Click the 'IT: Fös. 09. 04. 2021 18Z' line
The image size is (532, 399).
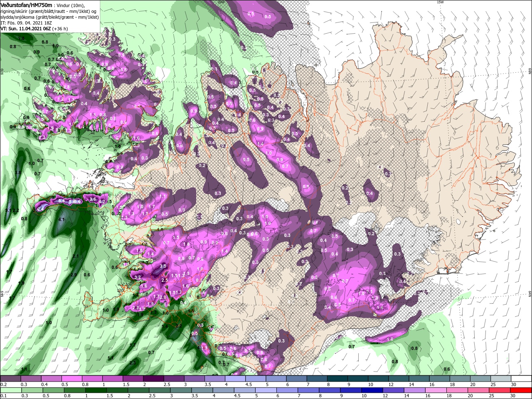(x=26, y=23)
